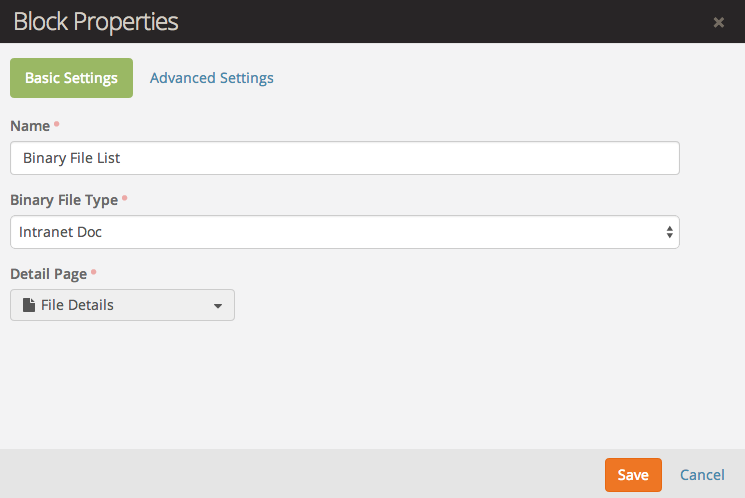Open the Binary File Type dropdown

tap(344, 232)
